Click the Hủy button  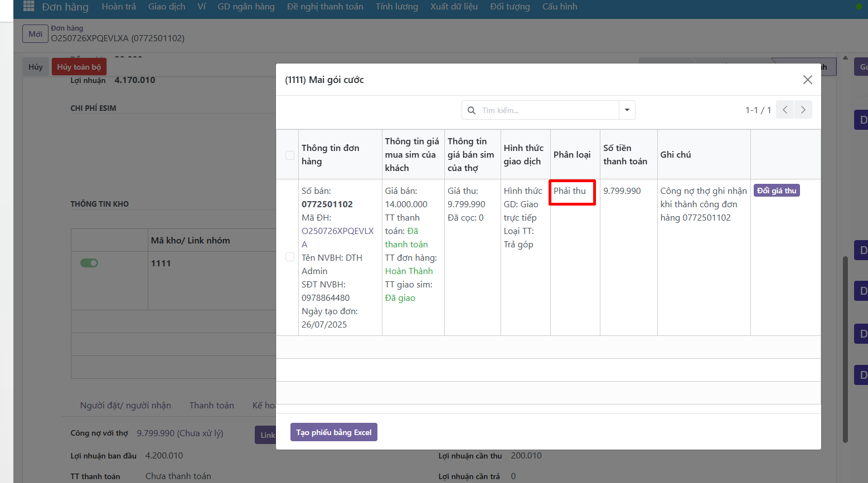coord(36,67)
